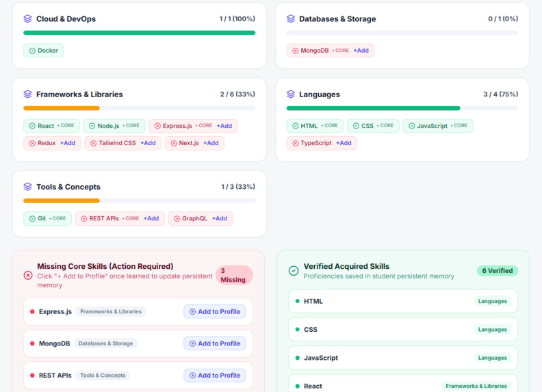The width and height of the screenshot is (542, 392).
Task: Click +Add on the TypeScript chip
Action: tap(344, 143)
